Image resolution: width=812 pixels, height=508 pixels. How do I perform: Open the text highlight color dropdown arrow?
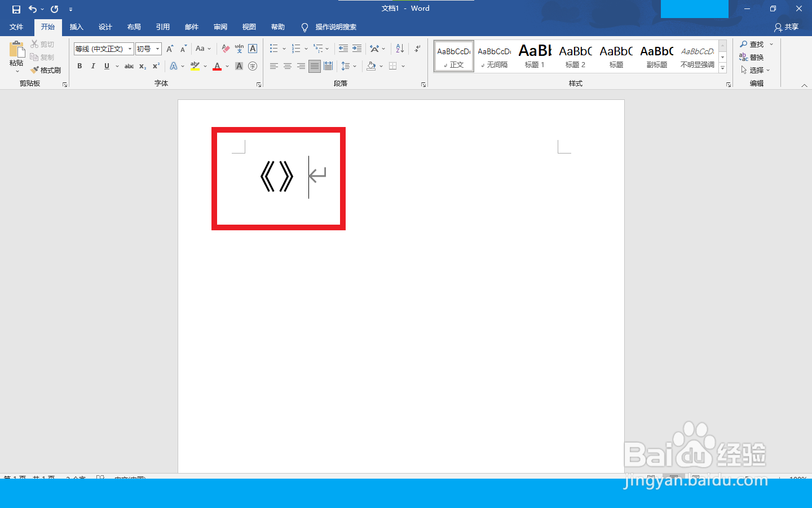pos(205,66)
